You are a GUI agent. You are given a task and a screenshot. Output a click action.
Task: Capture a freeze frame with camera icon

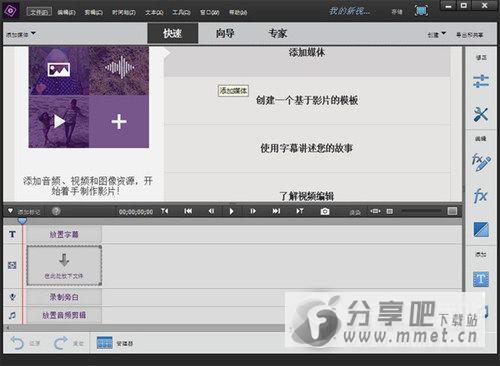325,211
